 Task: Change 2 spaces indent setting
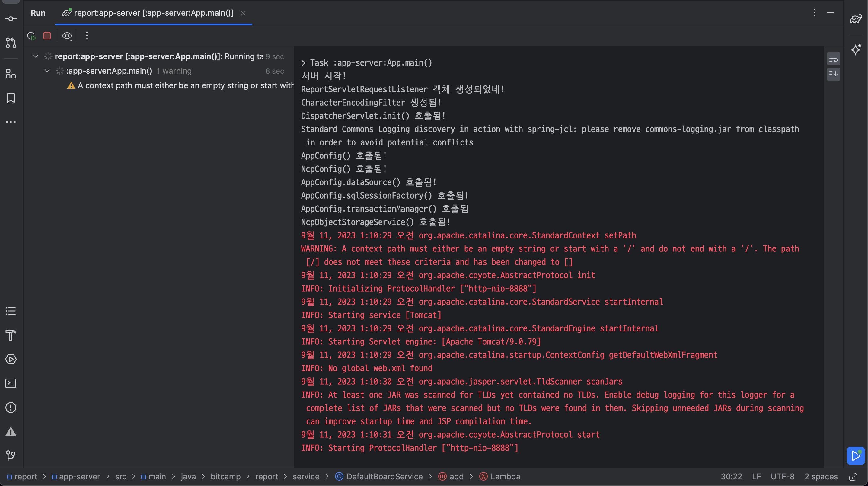821,477
